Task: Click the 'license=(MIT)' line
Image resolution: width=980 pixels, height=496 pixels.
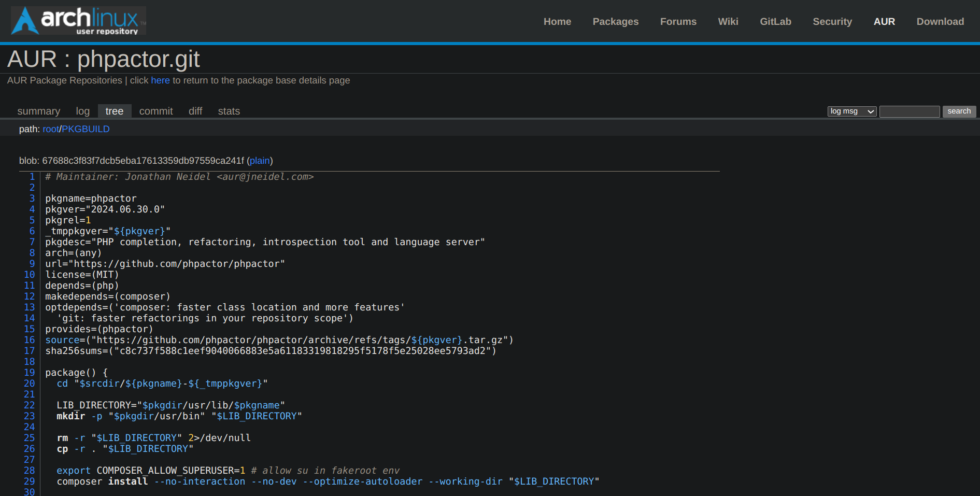Action: click(x=82, y=275)
